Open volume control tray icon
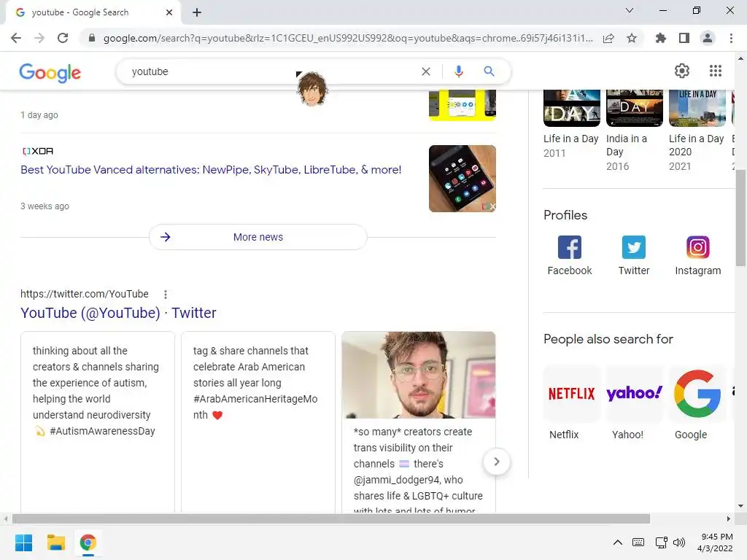This screenshot has height=560, width=747. pyautogui.click(x=679, y=542)
